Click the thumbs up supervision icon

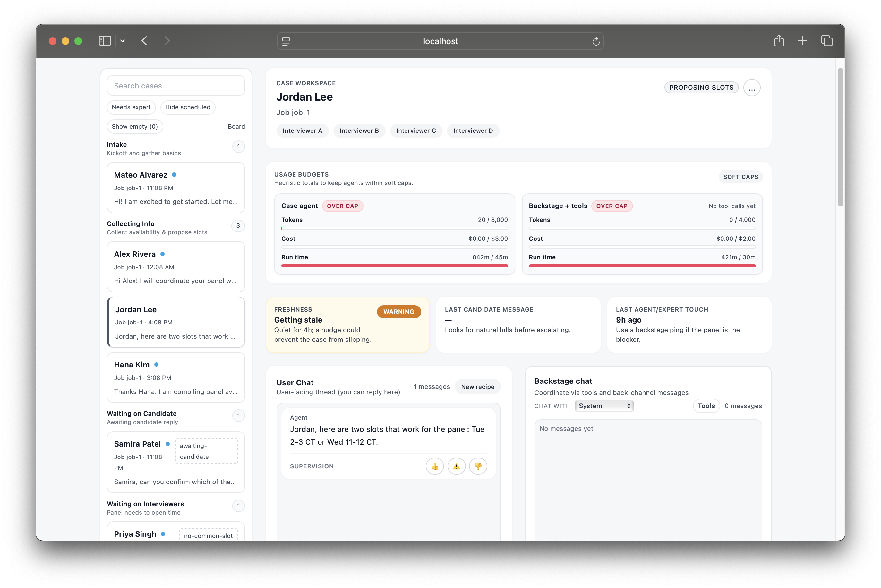(x=434, y=466)
